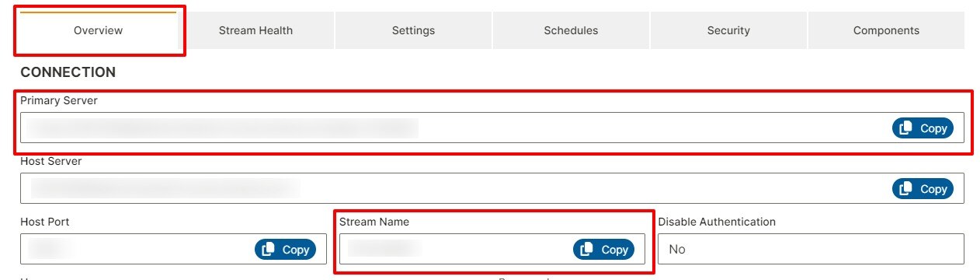View the Components tab

(886, 30)
